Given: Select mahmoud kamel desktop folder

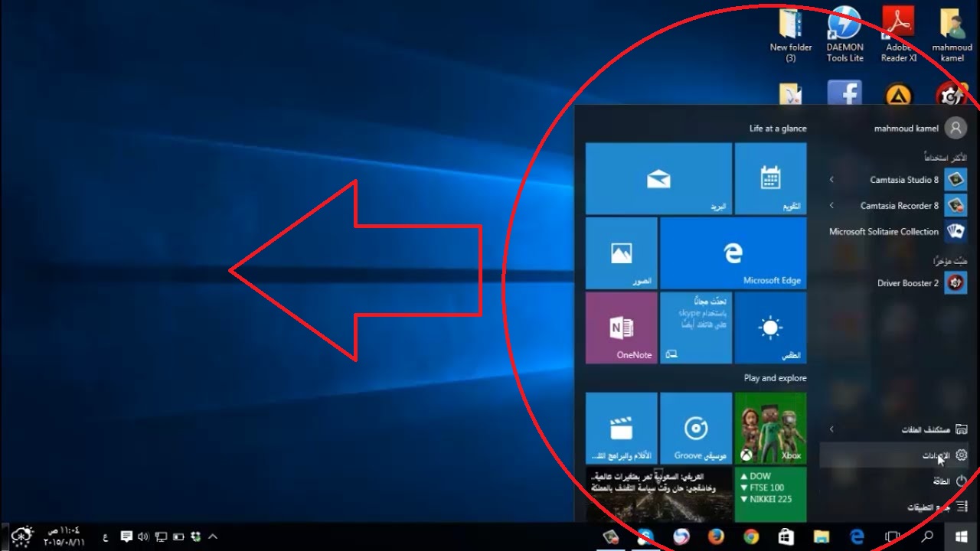Looking at the screenshot, I should pos(952,36).
